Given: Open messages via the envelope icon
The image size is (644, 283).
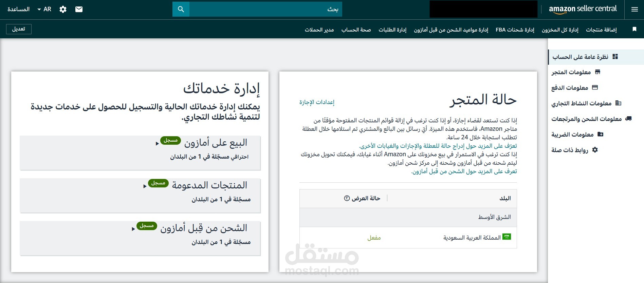Looking at the screenshot, I should pyautogui.click(x=79, y=9).
